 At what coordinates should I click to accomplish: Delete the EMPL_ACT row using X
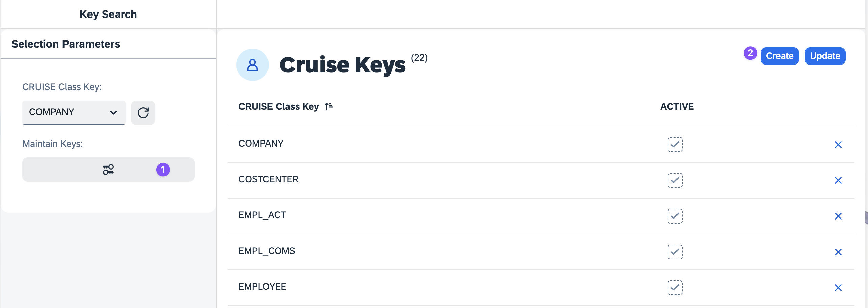pos(838,216)
